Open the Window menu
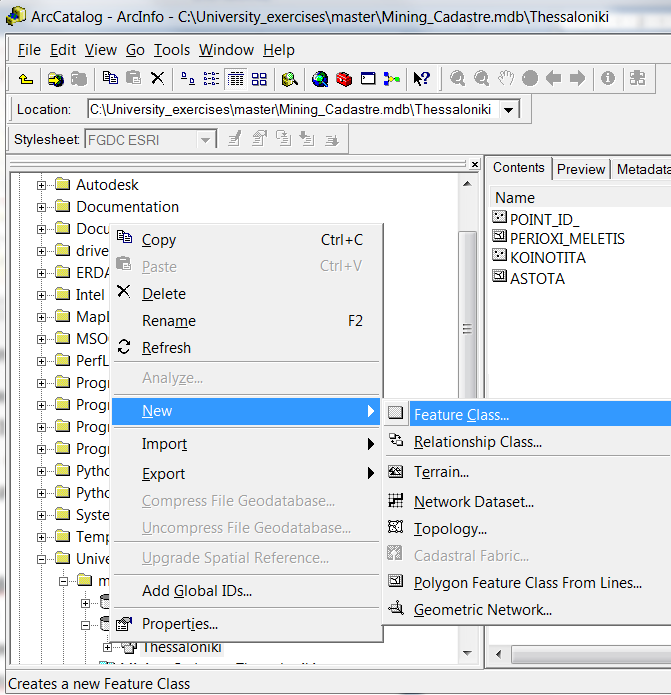The width and height of the screenshot is (671, 695). (226, 50)
